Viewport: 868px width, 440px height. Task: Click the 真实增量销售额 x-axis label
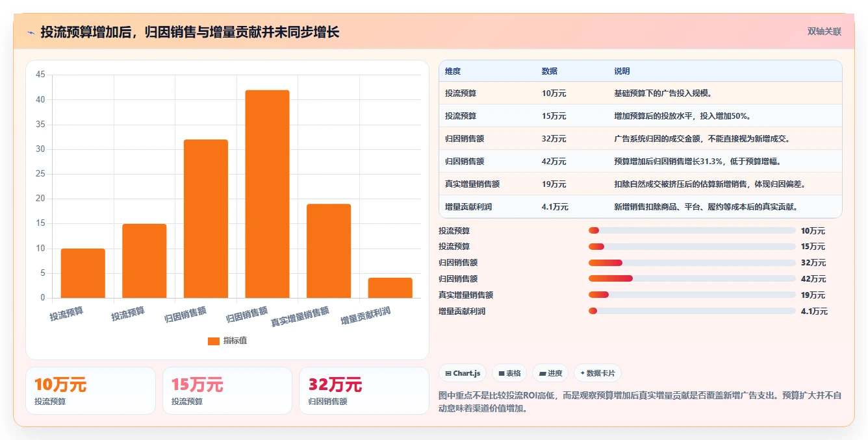300,316
